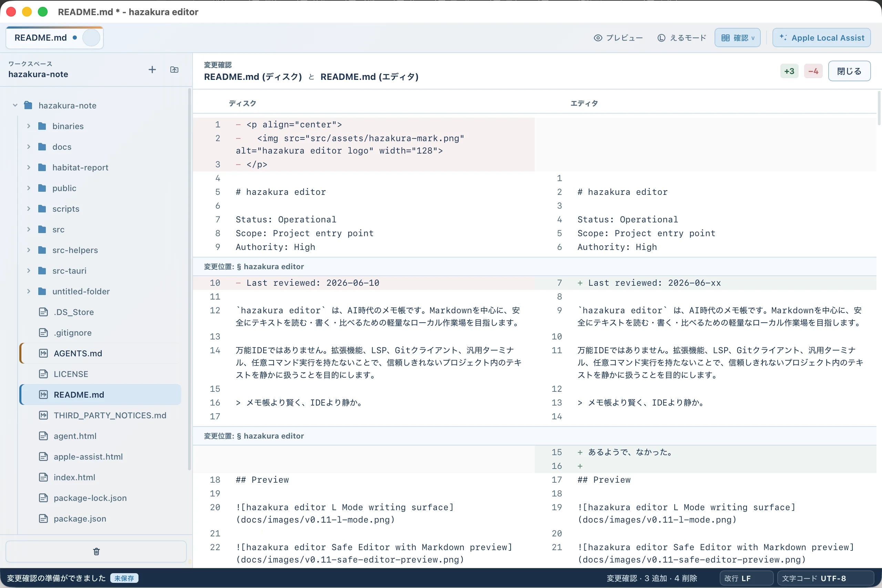Viewport: 882px width, 588px height.
Task: Click the index.html file icon
Action: 43,477
